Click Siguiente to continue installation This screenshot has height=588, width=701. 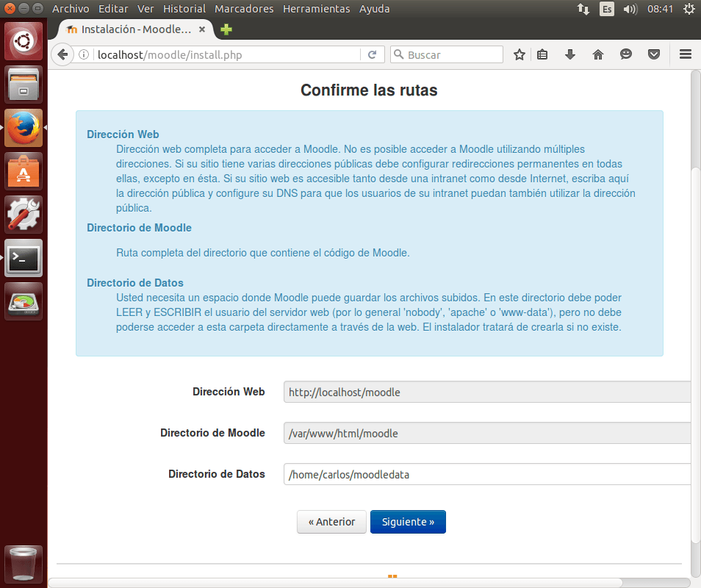408,522
